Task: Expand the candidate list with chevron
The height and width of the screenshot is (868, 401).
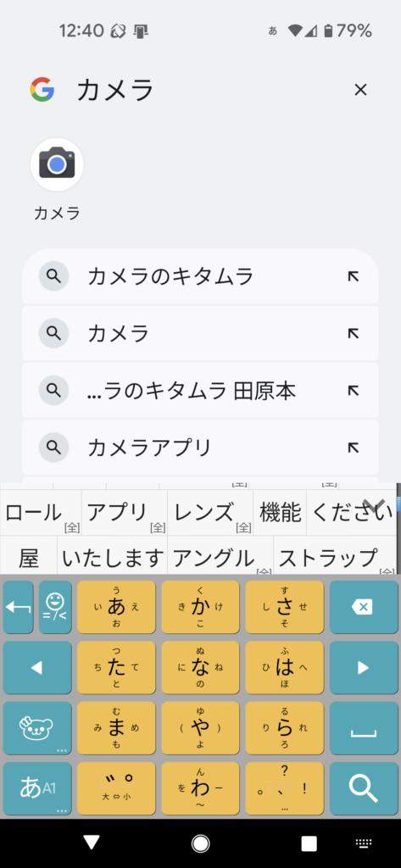Action: [373, 504]
